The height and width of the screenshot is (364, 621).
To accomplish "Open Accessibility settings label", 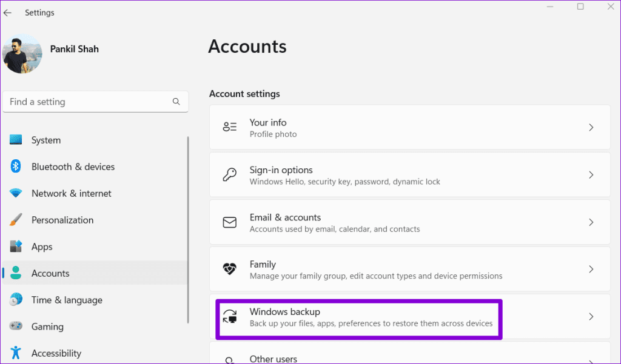I will [56, 353].
